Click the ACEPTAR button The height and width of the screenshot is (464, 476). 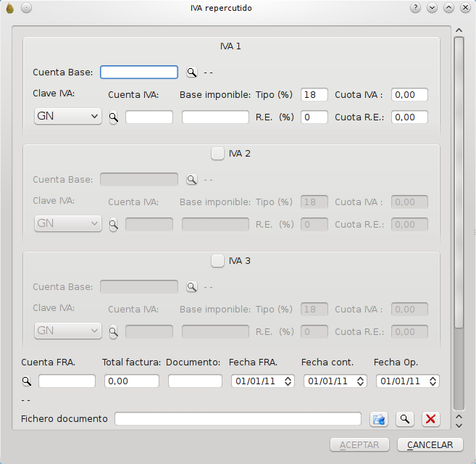point(359,445)
